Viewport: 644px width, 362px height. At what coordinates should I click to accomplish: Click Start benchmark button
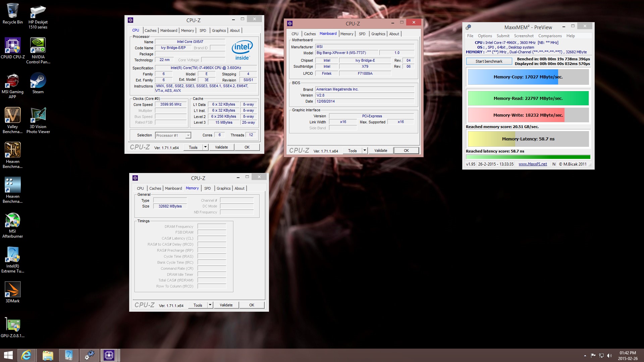(489, 61)
